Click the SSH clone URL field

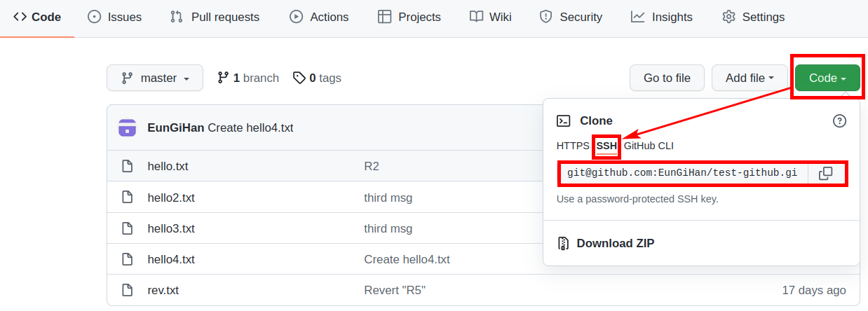[682, 173]
